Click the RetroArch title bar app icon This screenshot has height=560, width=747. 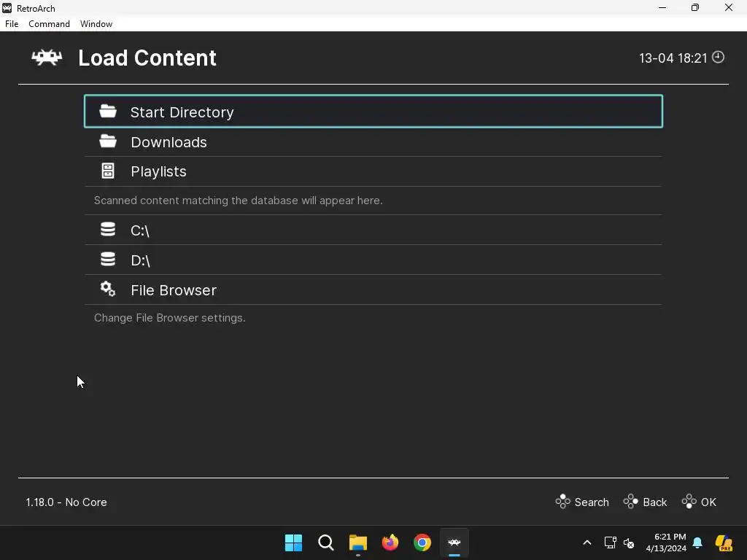(7, 8)
